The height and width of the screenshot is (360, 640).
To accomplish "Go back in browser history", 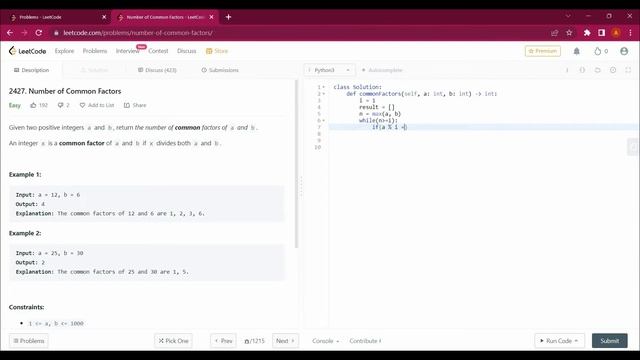I will click(x=10, y=33).
